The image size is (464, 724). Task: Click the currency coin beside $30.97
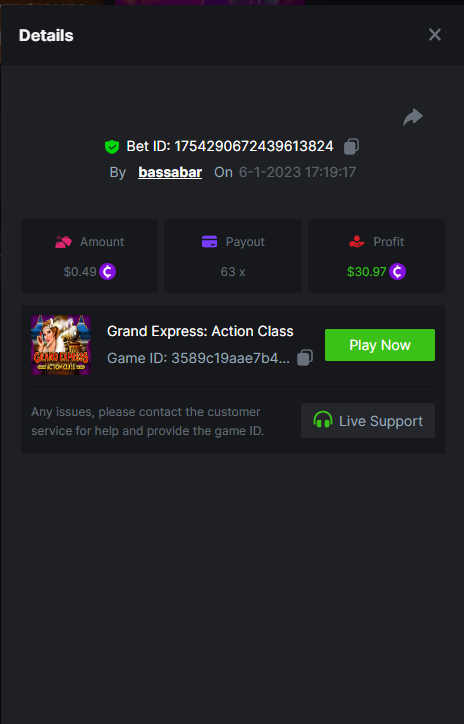click(x=397, y=272)
